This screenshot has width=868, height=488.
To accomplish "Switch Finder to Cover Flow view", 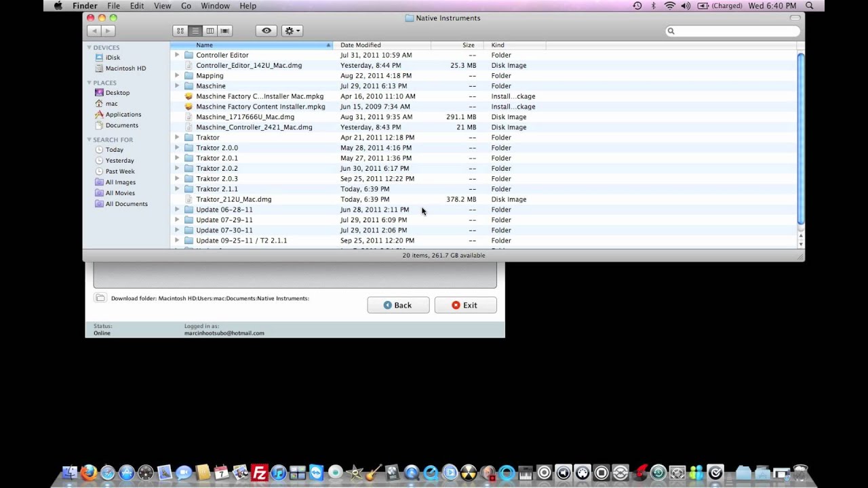I will point(225,30).
